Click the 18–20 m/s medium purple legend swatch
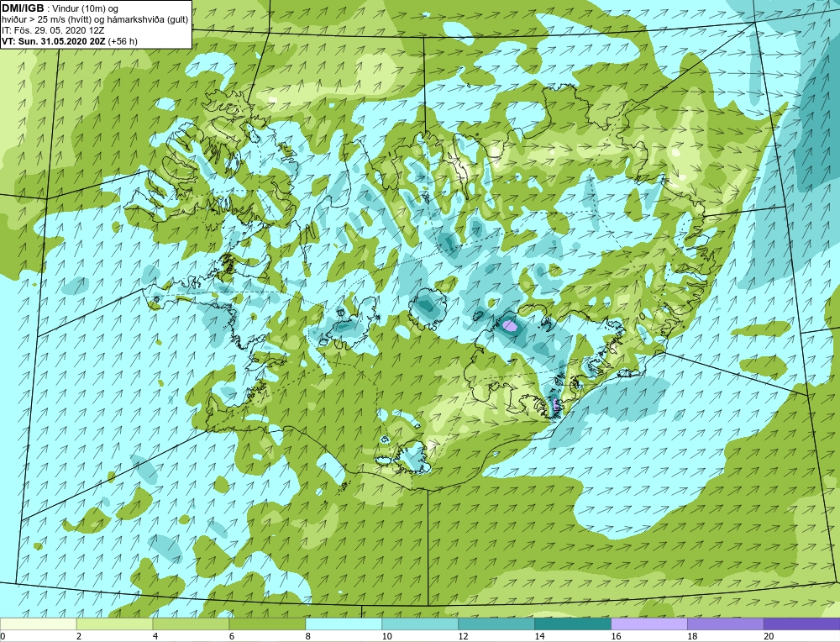 [x=726, y=624]
